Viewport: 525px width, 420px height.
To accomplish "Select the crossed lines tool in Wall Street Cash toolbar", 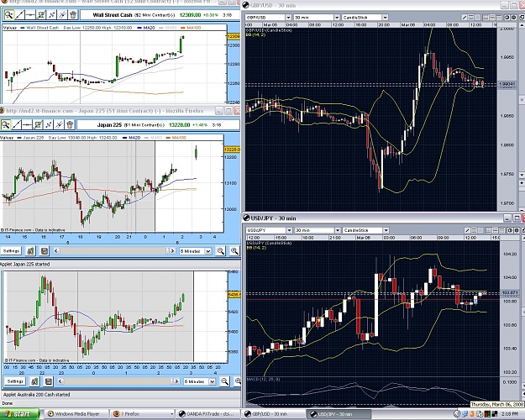I will pos(52,15).
